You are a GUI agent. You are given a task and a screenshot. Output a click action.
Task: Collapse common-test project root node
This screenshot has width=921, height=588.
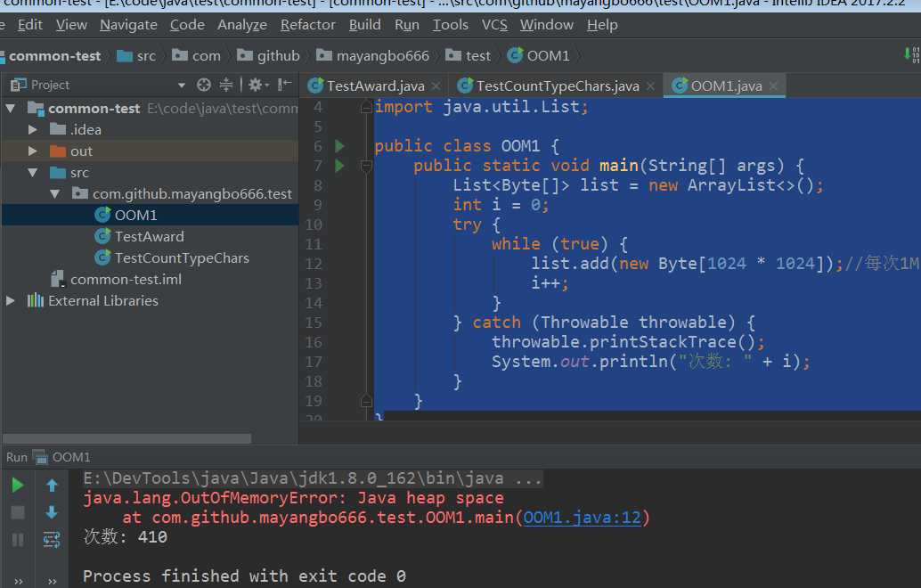point(11,108)
